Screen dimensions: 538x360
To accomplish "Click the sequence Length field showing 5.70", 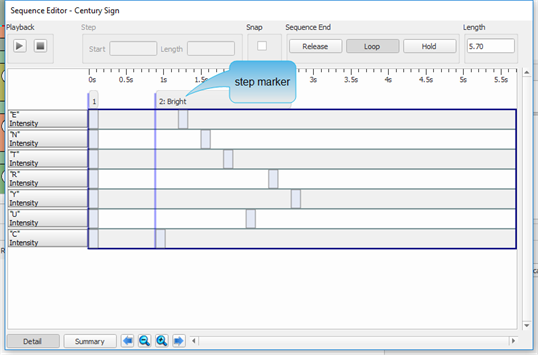I will [491, 46].
